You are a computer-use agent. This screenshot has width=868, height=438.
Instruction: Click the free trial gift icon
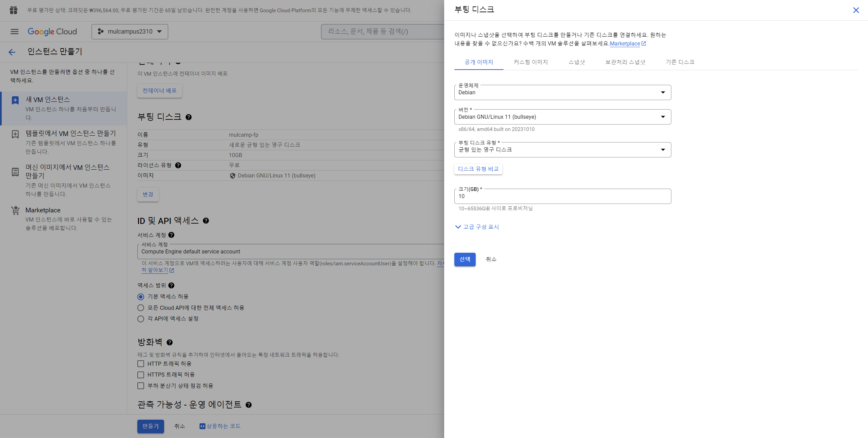coord(14,10)
